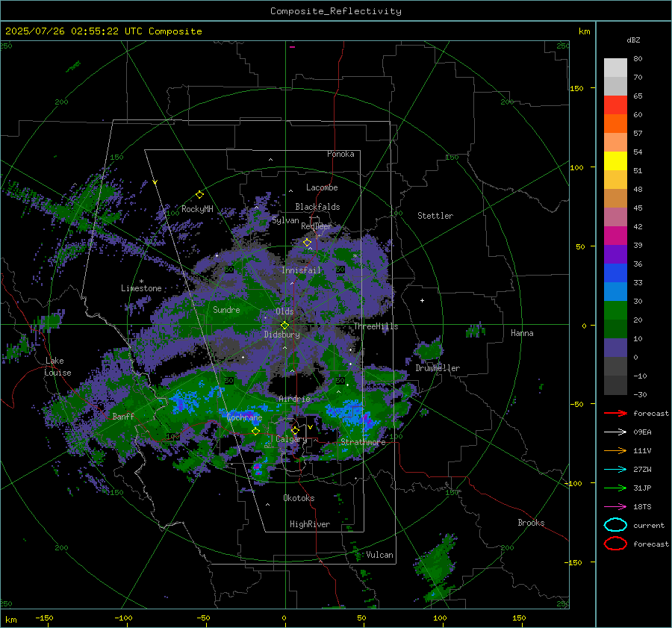The height and width of the screenshot is (628, 672).
Task: Click the HighRiver city label
Action: click(310, 524)
